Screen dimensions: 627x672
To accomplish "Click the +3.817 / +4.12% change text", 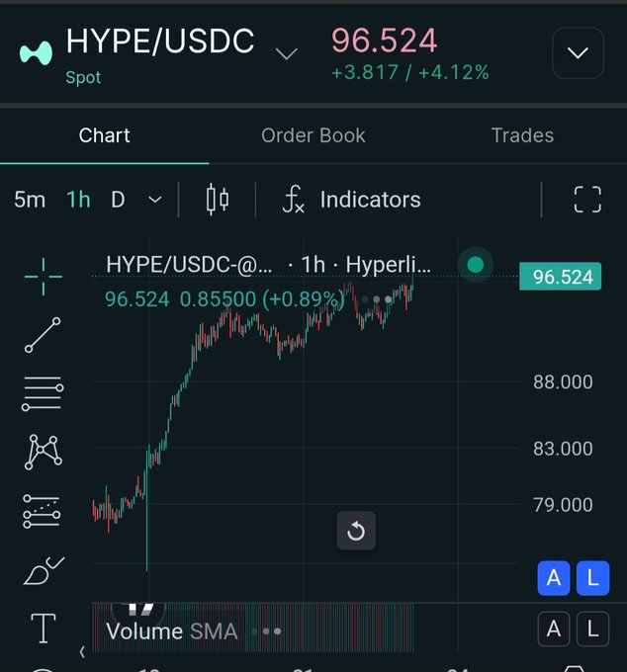I will [x=410, y=72].
